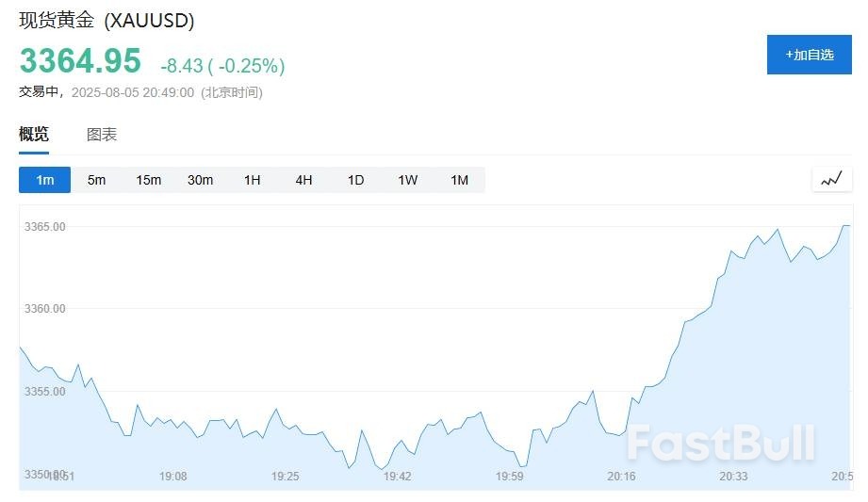Image resolution: width=868 pixels, height=502 pixels.
Task: Select the 1m timeframe
Action: (x=45, y=180)
